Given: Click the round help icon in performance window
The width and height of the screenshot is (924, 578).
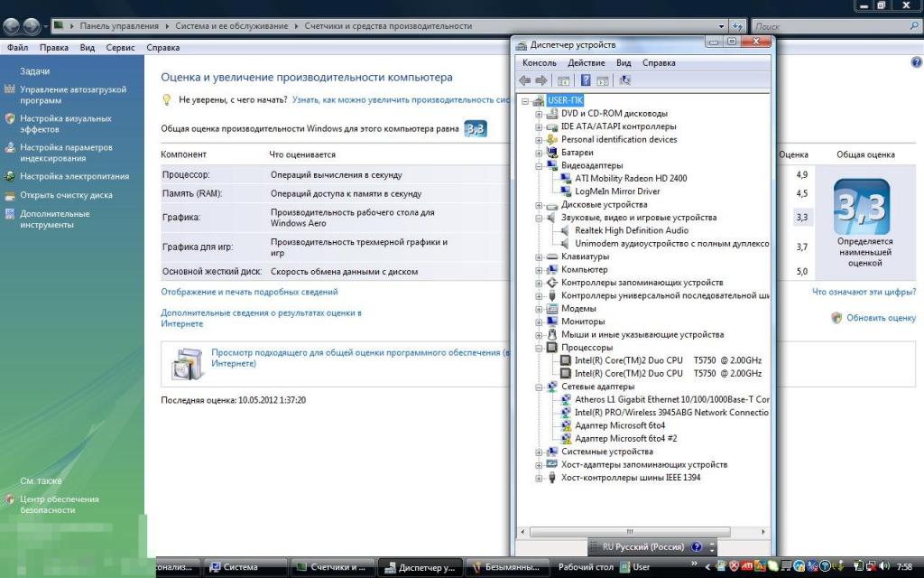Looking at the screenshot, I should [x=917, y=62].
